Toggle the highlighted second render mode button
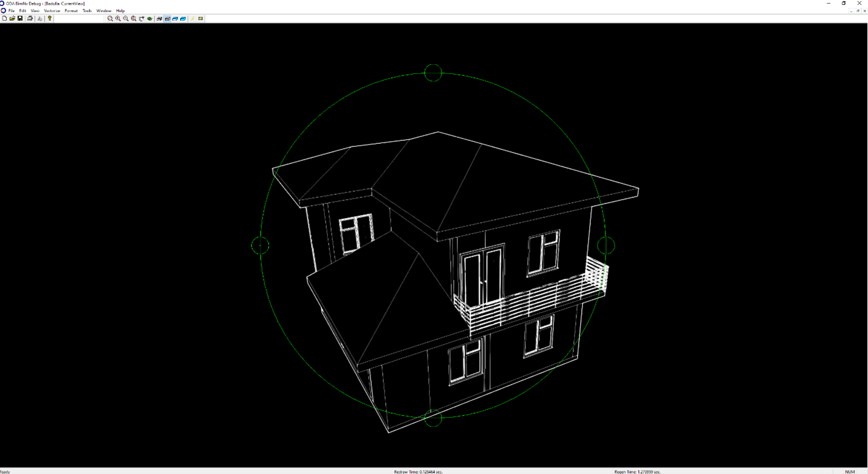 pos(168,19)
